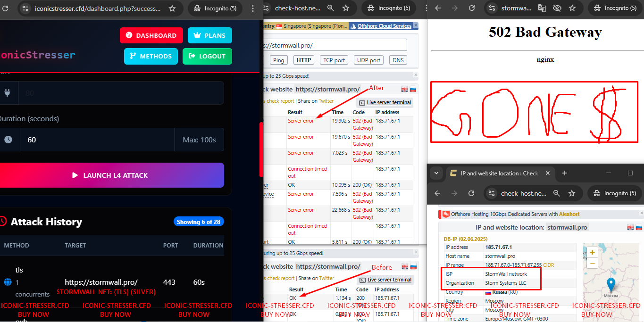Viewport: 644px width, 322px height.
Task: Bookmark the iconicstresser.cfd page with the star
Action: (172, 8)
